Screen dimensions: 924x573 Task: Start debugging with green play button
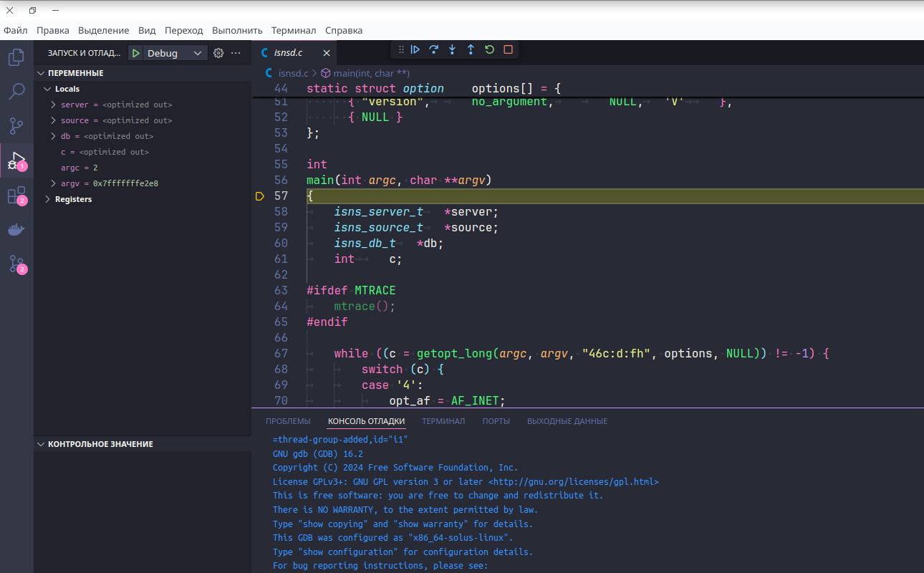click(136, 53)
